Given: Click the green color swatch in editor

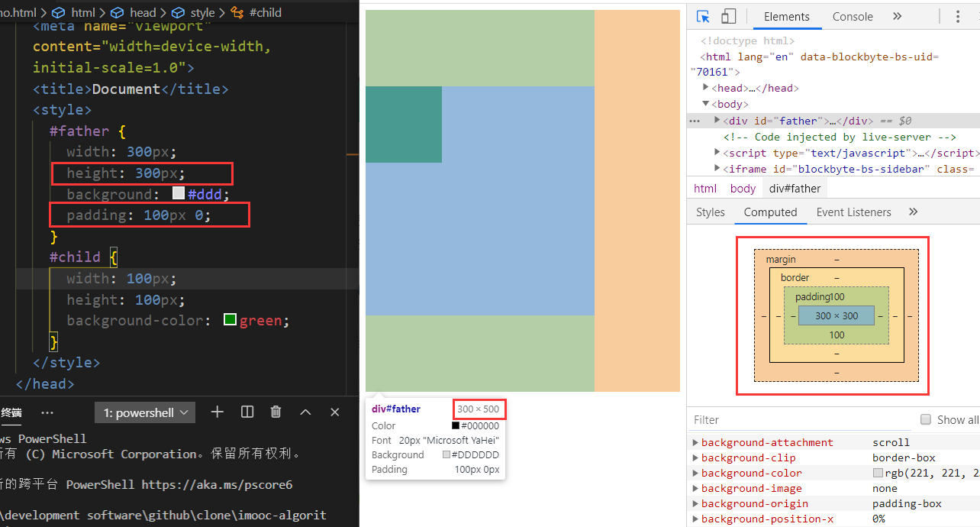Looking at the screenshot, I should point(230,319).
